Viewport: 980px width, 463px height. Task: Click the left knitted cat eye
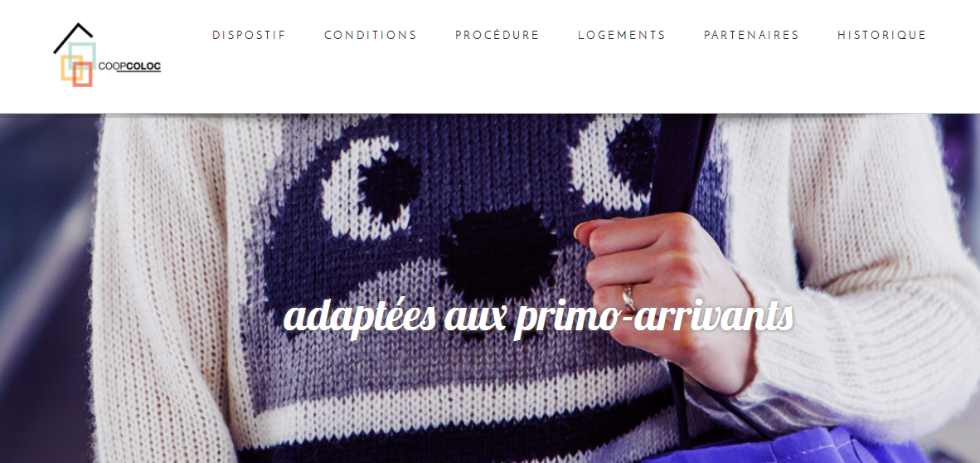[x=370, y=188]
